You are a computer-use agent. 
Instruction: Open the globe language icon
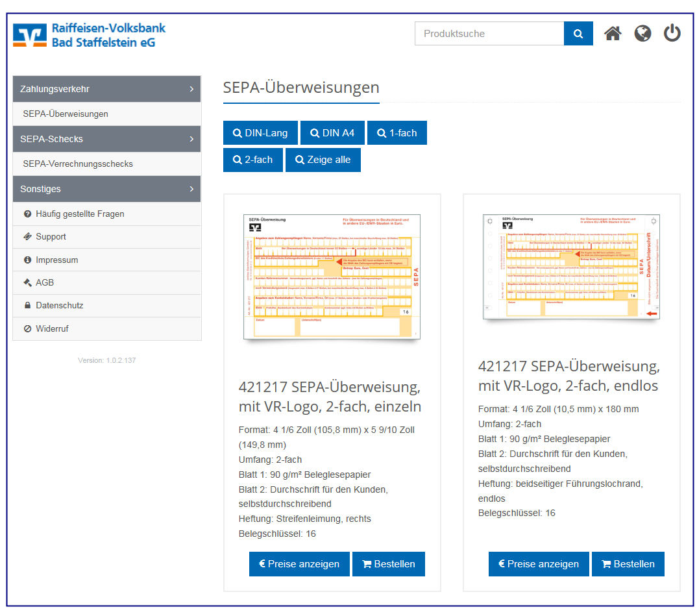642,33
